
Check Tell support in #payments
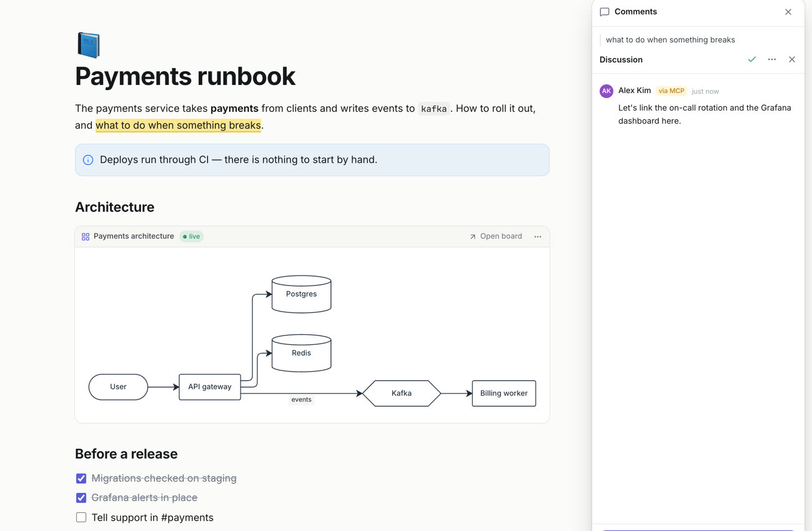(81, 517)
